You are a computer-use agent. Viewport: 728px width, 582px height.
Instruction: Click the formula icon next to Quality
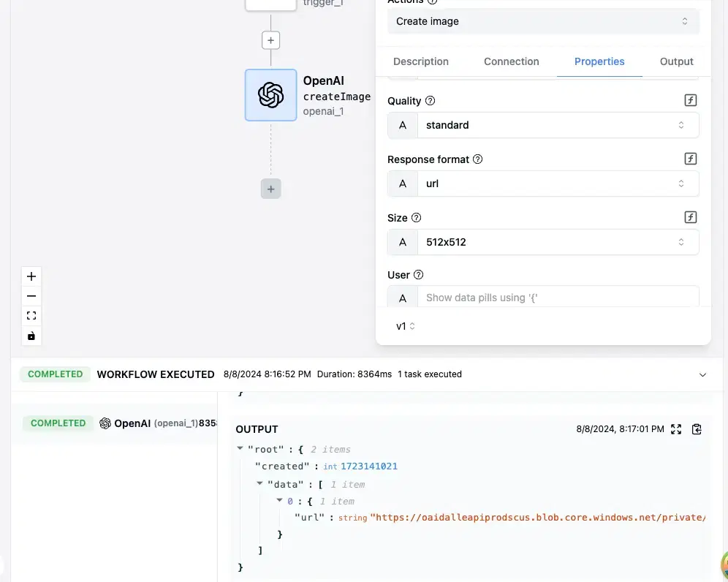(x=690, y=99)
